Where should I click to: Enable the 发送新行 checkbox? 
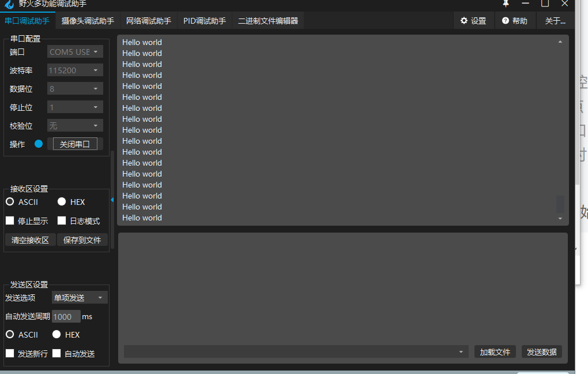click(x=10, y=353)
